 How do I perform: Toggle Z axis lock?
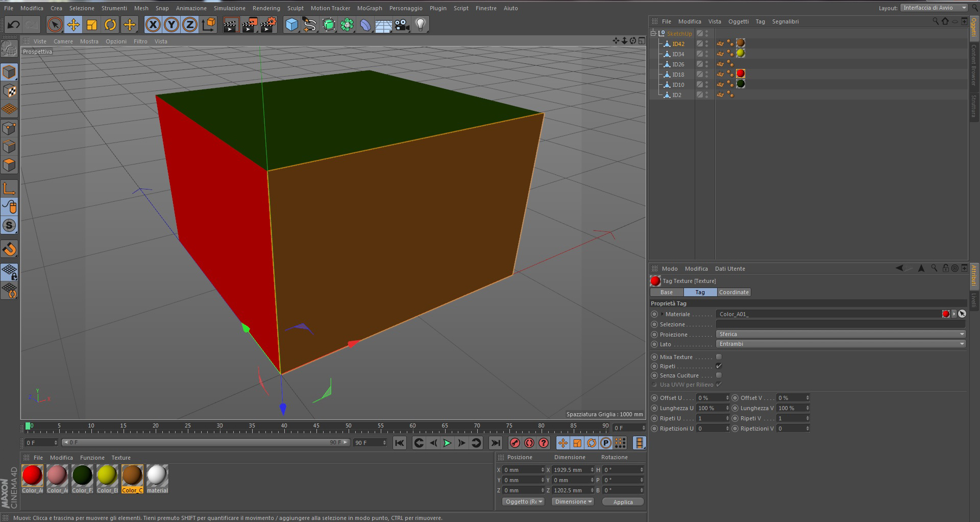tap(190, 25)
